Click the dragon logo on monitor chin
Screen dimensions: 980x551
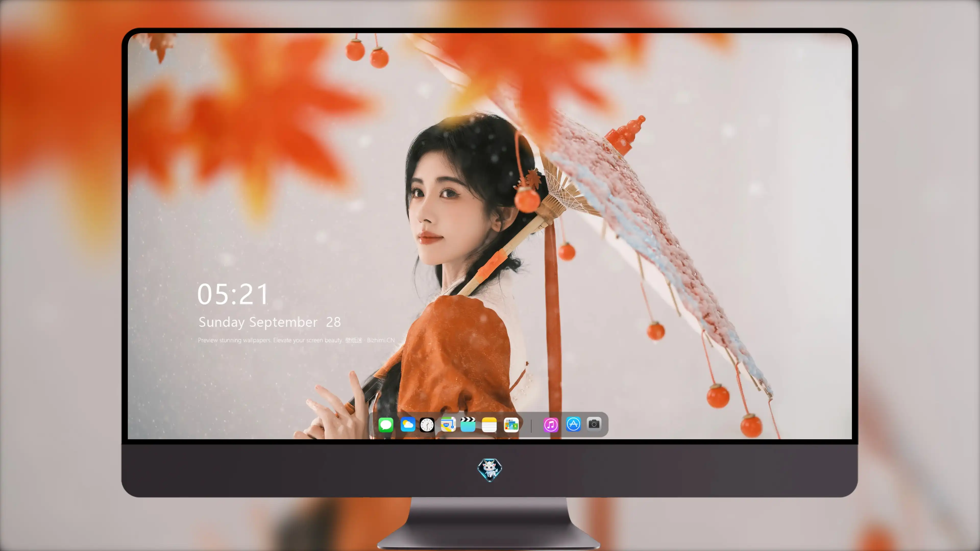point(490,470)
